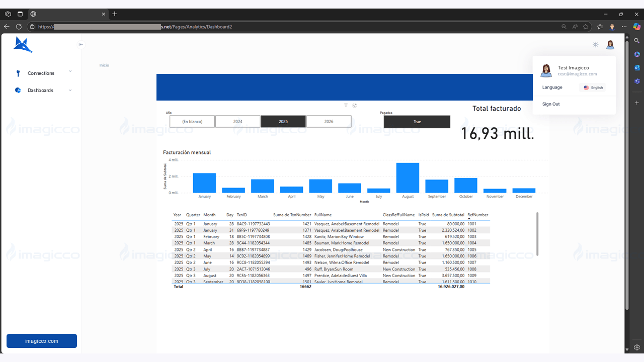Open the filter icon above the year slicer
Screen dimensions: 644x362
[346, 105]
